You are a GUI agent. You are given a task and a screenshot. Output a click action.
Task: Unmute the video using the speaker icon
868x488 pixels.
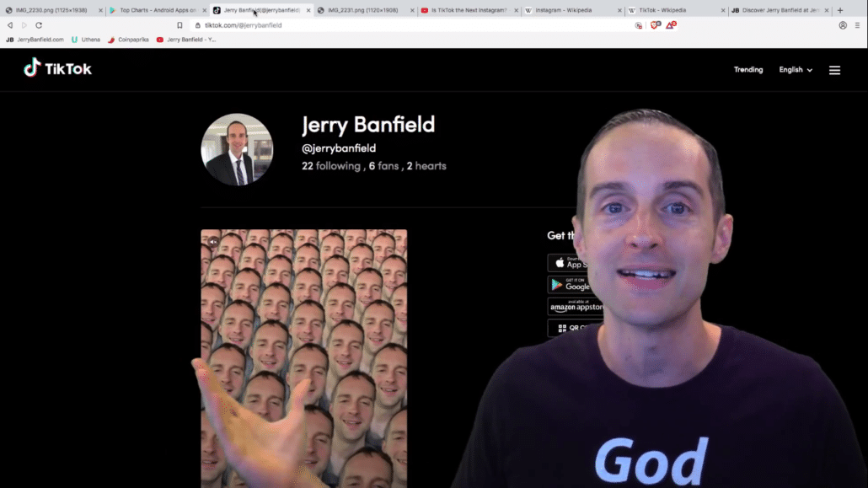(x=213, y=242)
